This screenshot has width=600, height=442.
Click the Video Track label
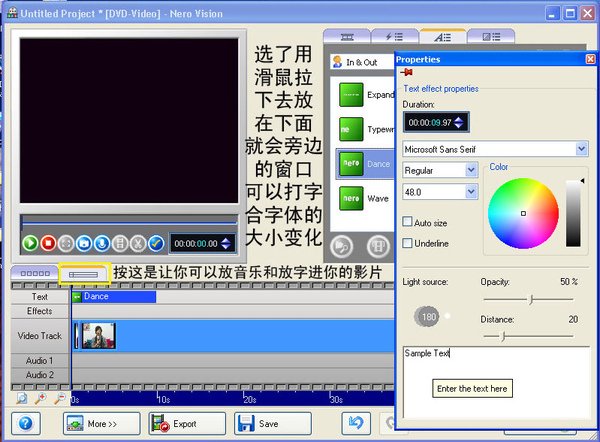point(40,336)
